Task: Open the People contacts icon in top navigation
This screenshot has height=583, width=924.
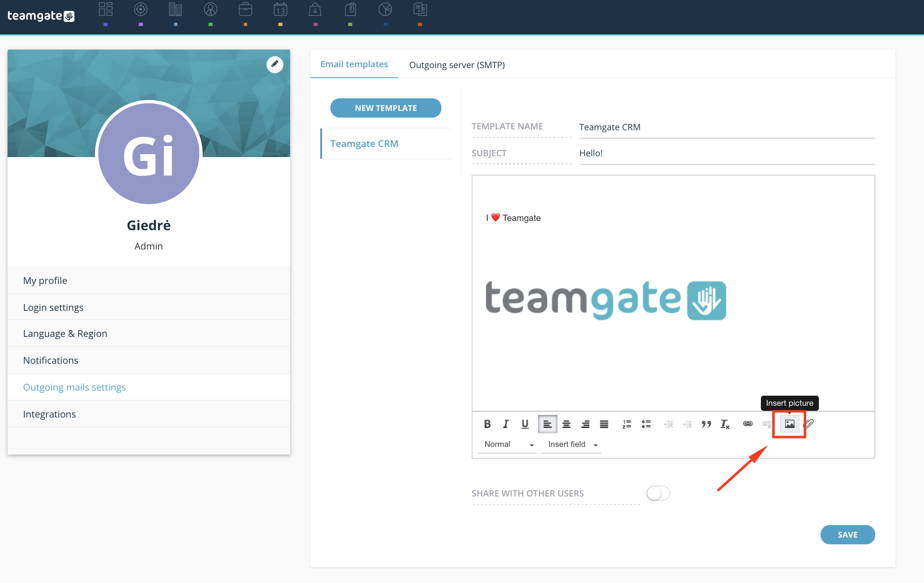Action: tap(210, 9)
